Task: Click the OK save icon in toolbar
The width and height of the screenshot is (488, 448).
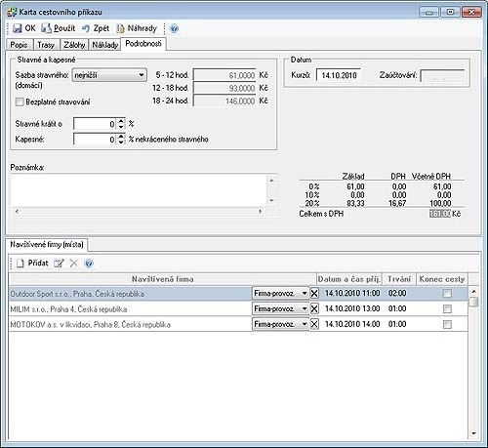Action: click(x=17, y=28)
